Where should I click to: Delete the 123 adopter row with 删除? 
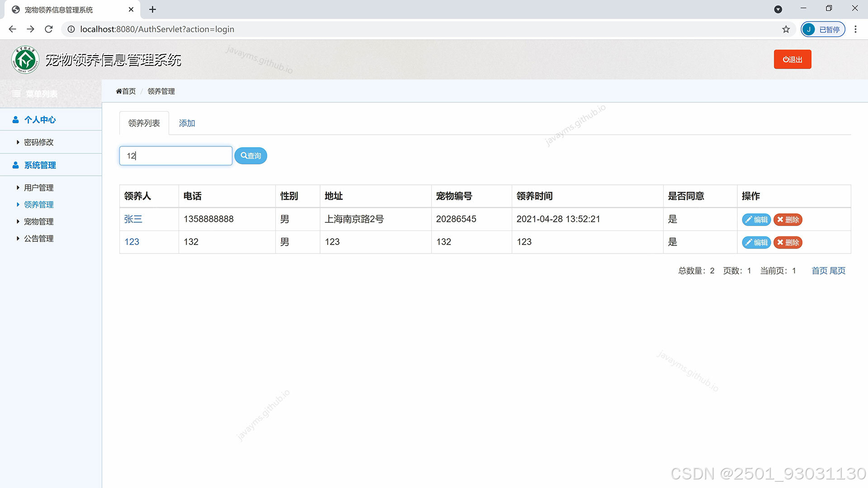click(x=788, y=243)
